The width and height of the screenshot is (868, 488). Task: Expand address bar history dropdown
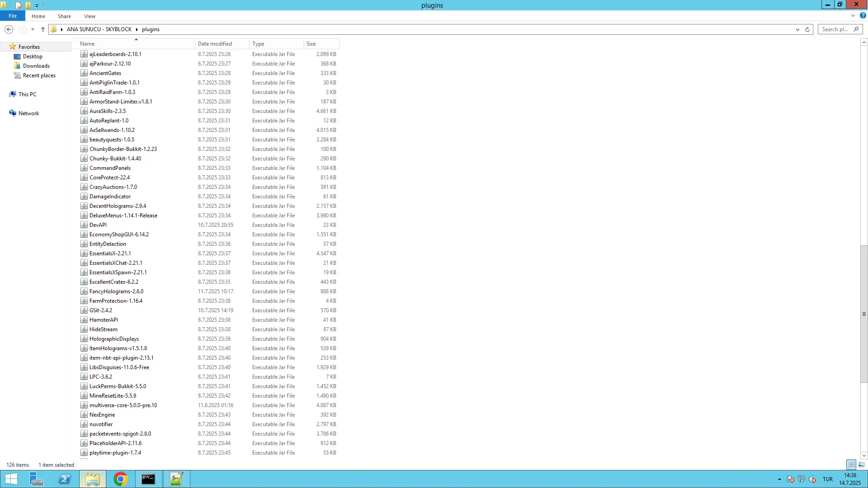tap(797, 29)
